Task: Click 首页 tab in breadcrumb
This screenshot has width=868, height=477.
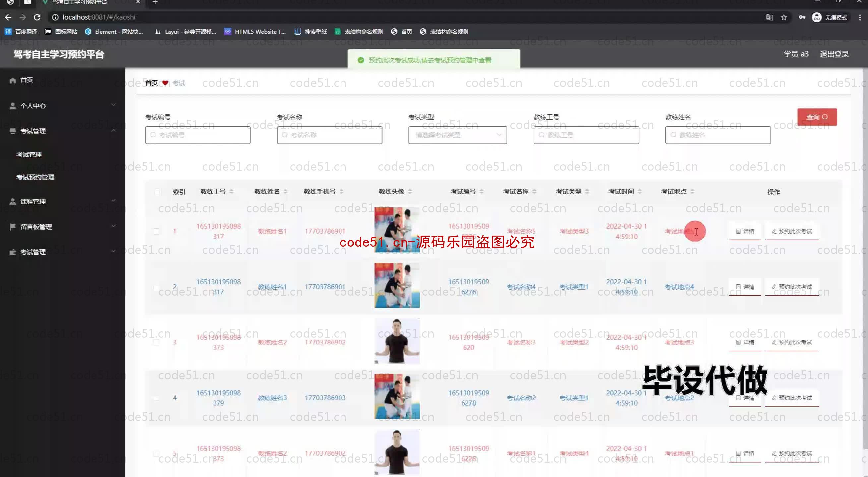Action: (x=151, y=83)
